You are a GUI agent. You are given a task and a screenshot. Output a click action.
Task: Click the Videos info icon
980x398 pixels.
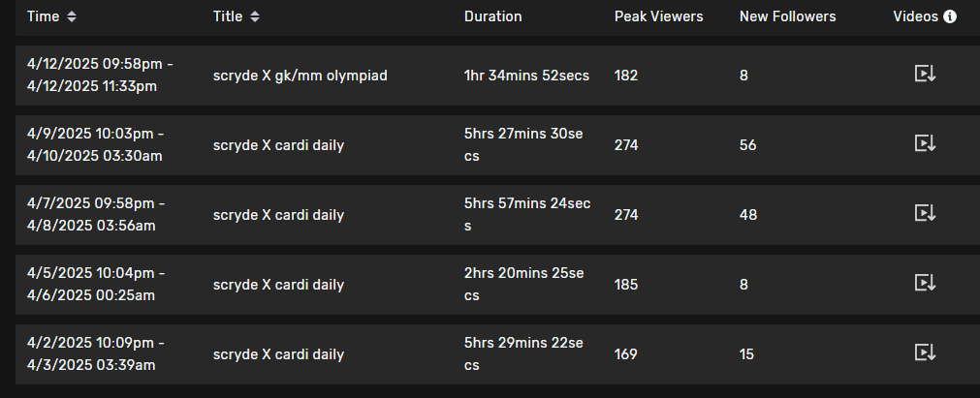pyautogui.click(x=950, y=16)
